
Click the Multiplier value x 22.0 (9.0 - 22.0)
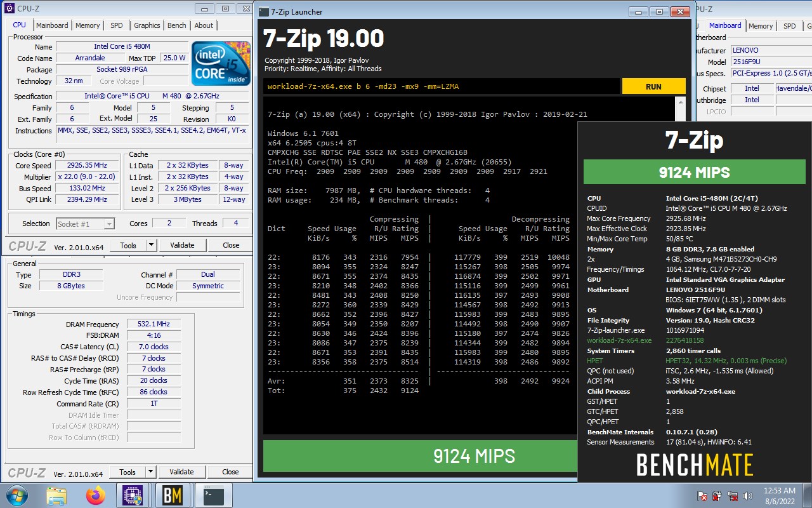click(x=86, y=177)
